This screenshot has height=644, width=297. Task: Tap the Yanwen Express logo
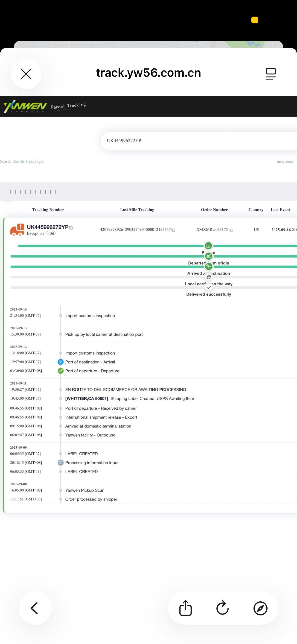[x=25, y=107]
